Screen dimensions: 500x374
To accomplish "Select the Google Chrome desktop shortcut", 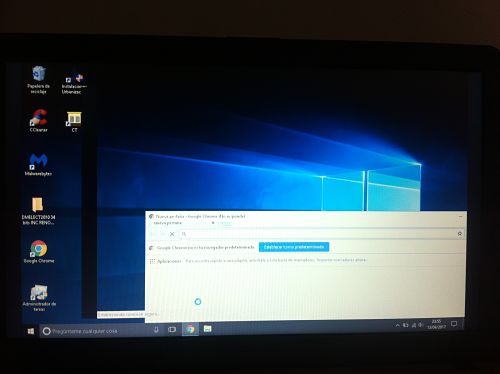I will tap(39, 252).
